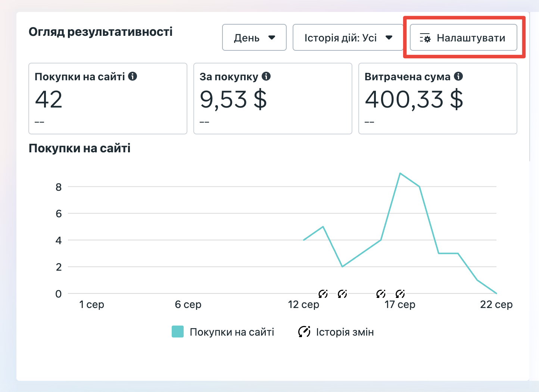
Task: Click the 12 сер axis label
Action: tap(303, 305)
